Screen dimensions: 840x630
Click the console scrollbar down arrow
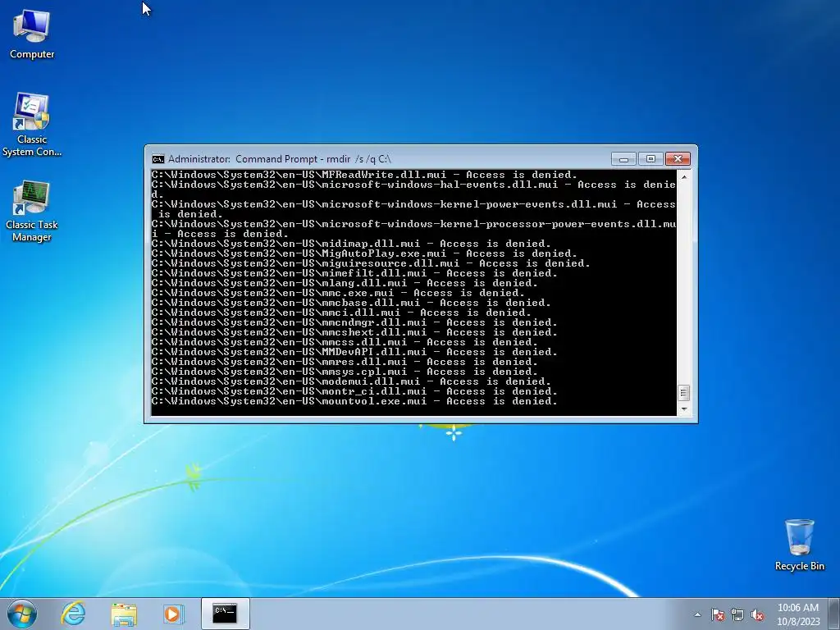(x=683, y=409)
